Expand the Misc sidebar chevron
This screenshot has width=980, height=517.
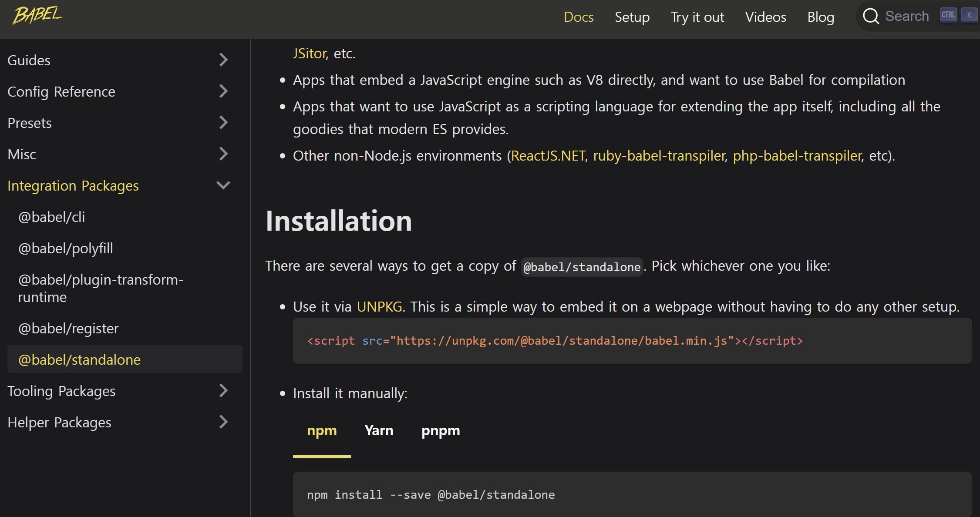(x=223, y=154)
